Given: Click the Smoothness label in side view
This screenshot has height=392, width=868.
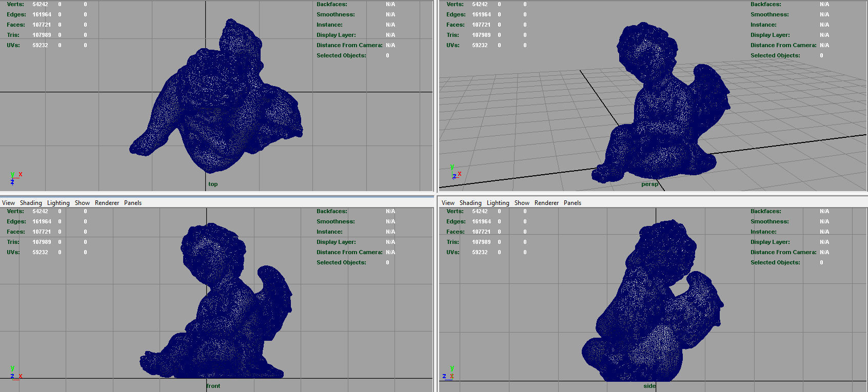Looking at the screenshot, I should pos(770,221).
